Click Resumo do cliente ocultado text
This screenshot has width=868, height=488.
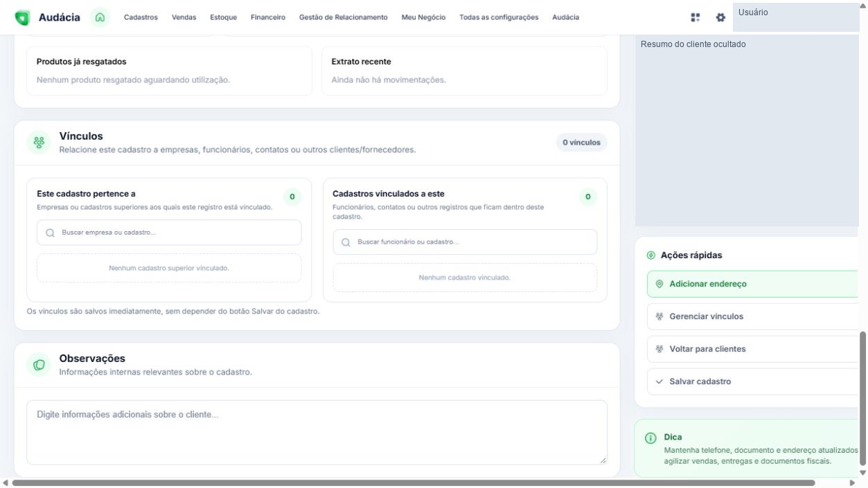coord(693,44)
